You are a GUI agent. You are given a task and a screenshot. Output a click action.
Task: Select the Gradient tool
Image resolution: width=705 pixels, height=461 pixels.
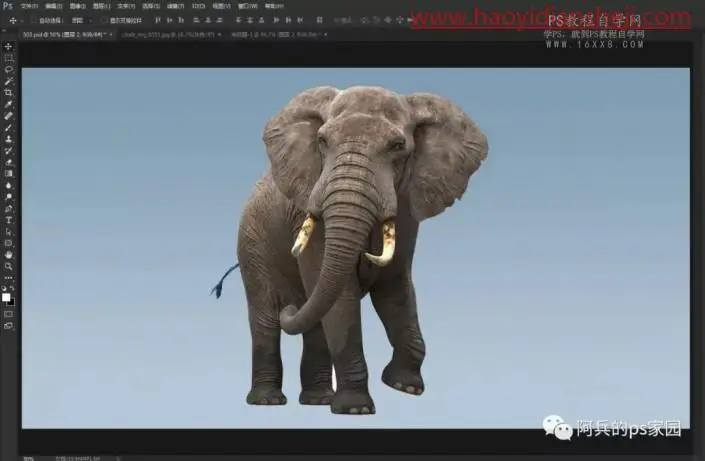9,174
